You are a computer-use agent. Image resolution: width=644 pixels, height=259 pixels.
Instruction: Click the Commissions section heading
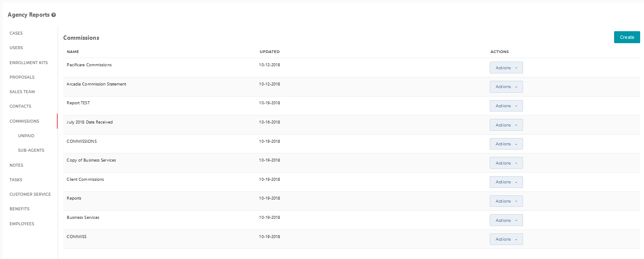click(x=81, y=38)
